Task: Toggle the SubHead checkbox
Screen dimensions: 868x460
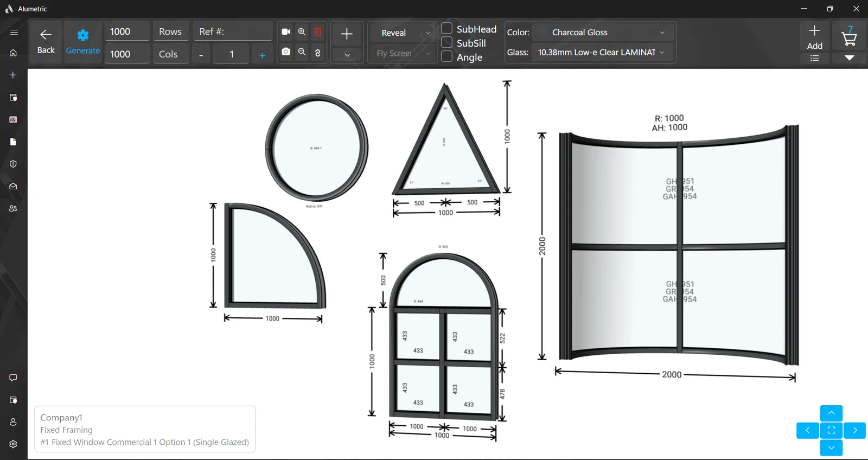Action: tap(447, 28)
